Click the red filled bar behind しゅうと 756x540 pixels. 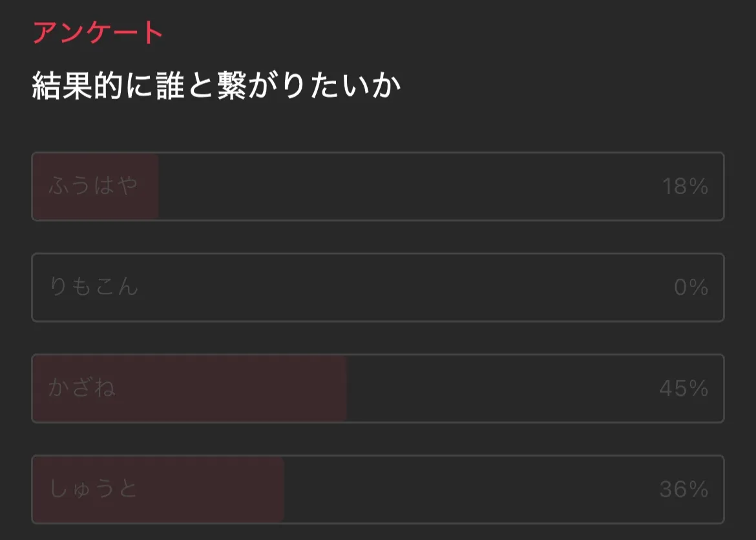pos(207,489)
